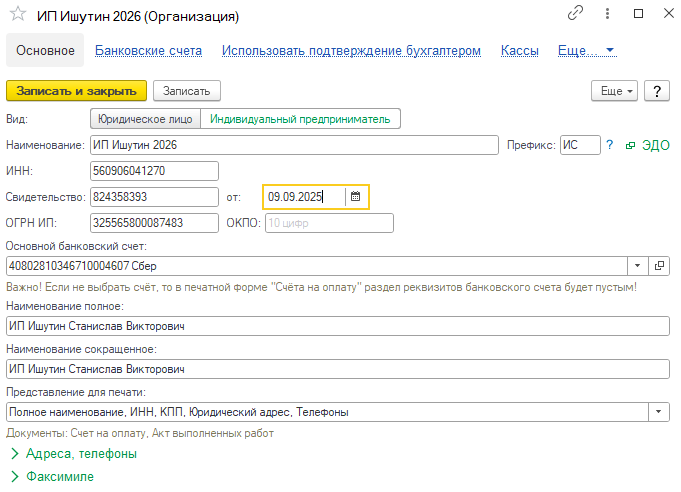Click the blue prefix help question mark
681x492 pixels.
click(x=609, y=145)
